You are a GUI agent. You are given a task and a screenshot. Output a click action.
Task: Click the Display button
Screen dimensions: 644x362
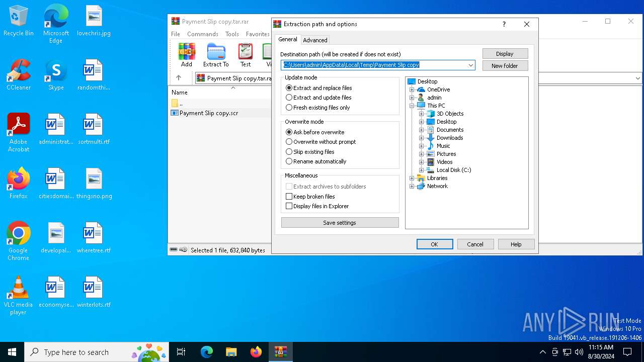pyautogui.click(x=505, y=54)
